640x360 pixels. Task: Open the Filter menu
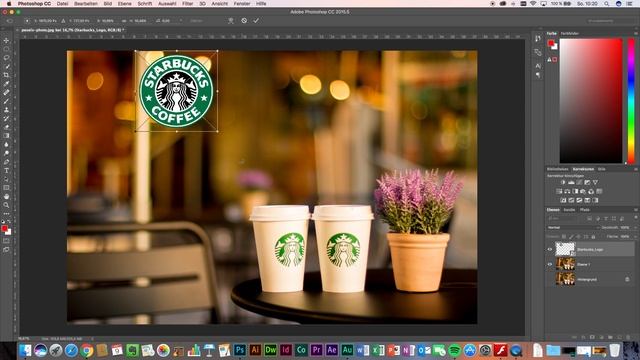coord(187,4)
